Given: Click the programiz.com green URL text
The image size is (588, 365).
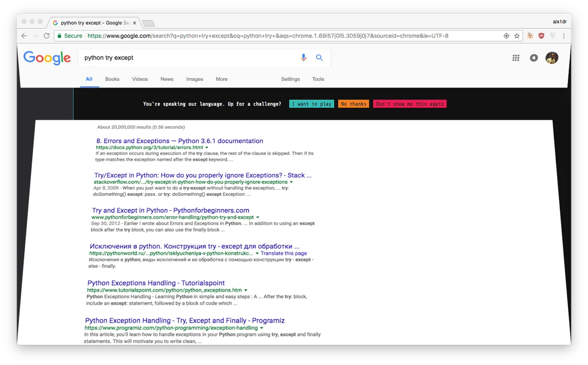Looking at the screenshot, I should pos(171,328).
